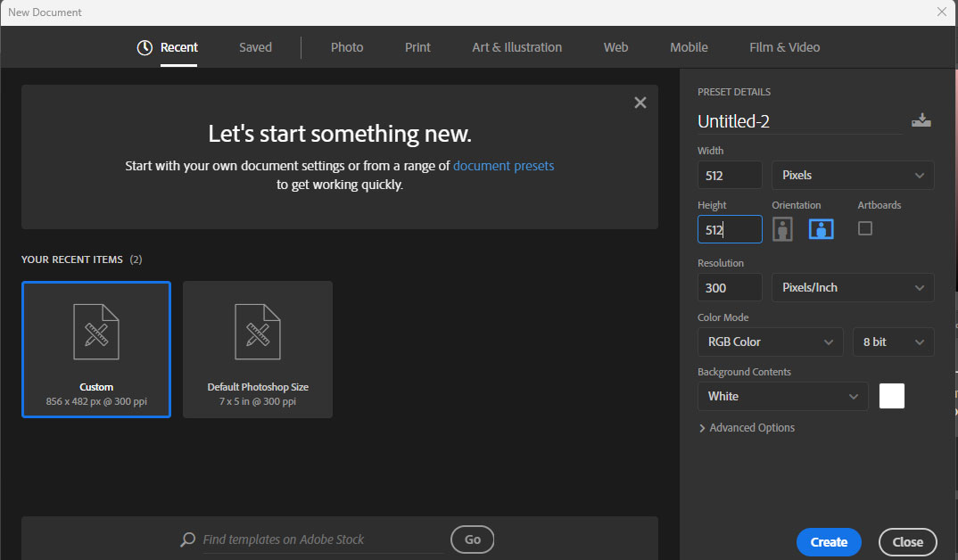The height and width of the screenshot is (560, 958).
Task: Click the Go button
Action: tap(472, 539)
